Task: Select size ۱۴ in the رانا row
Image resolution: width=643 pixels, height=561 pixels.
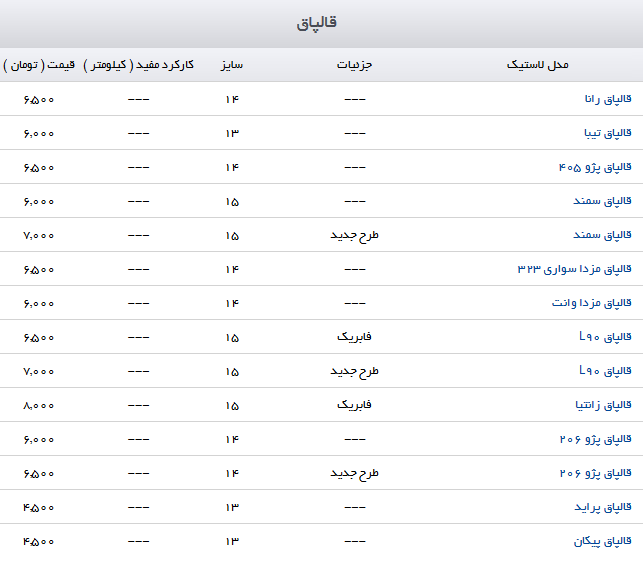Action: [x=232, y=100]
